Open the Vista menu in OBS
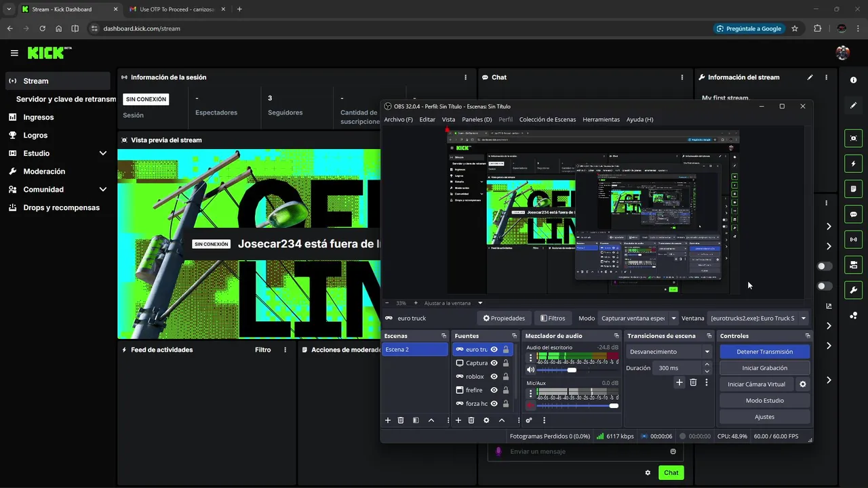Image resolution: width=868 pixels, height=488 pixels. (x=448, y=119)
